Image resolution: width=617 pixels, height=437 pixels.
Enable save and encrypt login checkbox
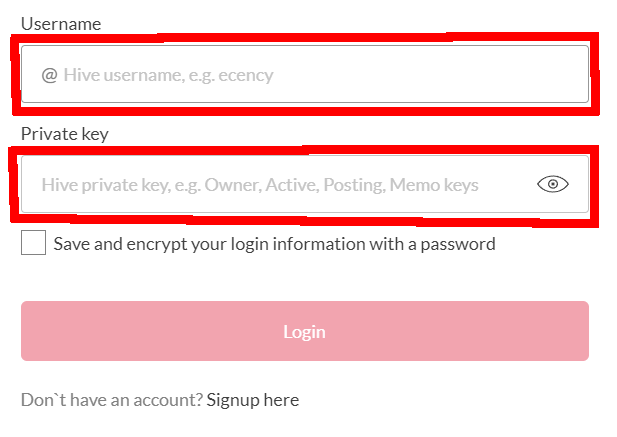(x=33, y=242)
